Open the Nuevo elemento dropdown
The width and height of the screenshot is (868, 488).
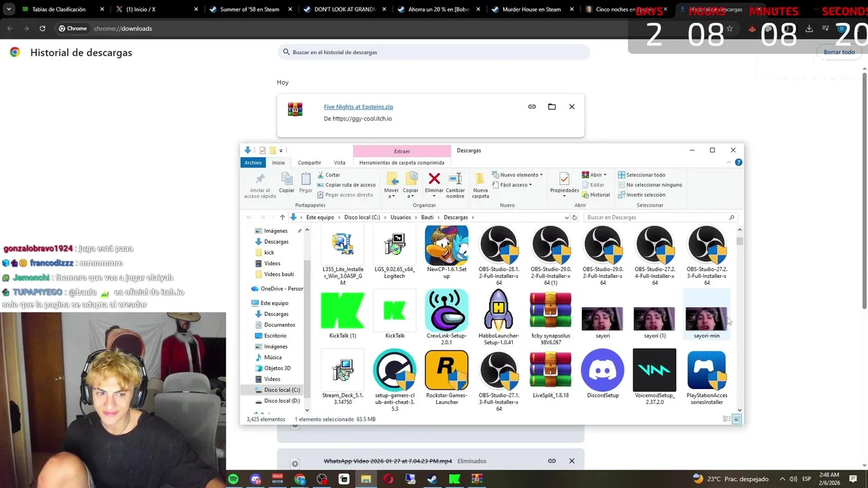coord(516,175)
